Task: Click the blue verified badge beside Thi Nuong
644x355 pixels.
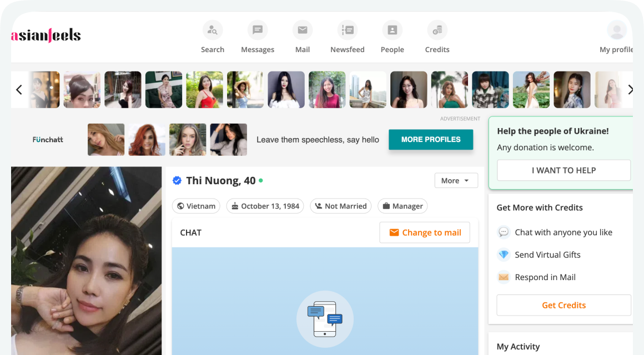Action: click(177, 180)
